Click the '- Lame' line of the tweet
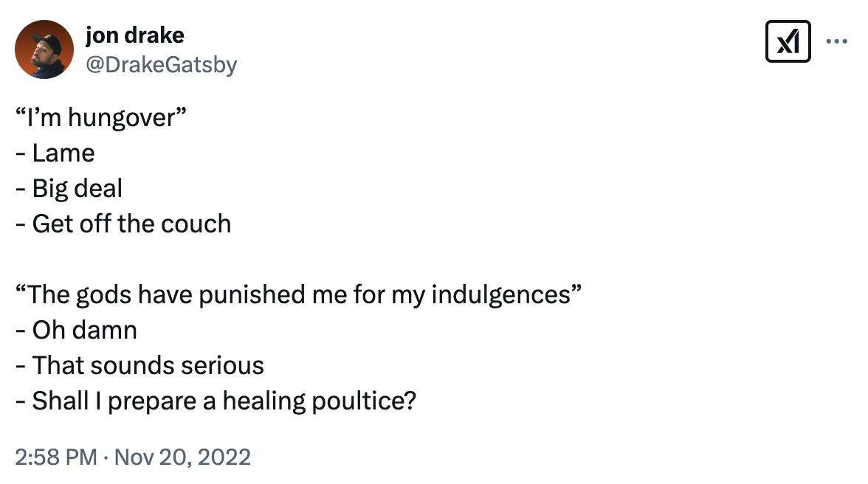868x484 pixels. coord(55,153)
